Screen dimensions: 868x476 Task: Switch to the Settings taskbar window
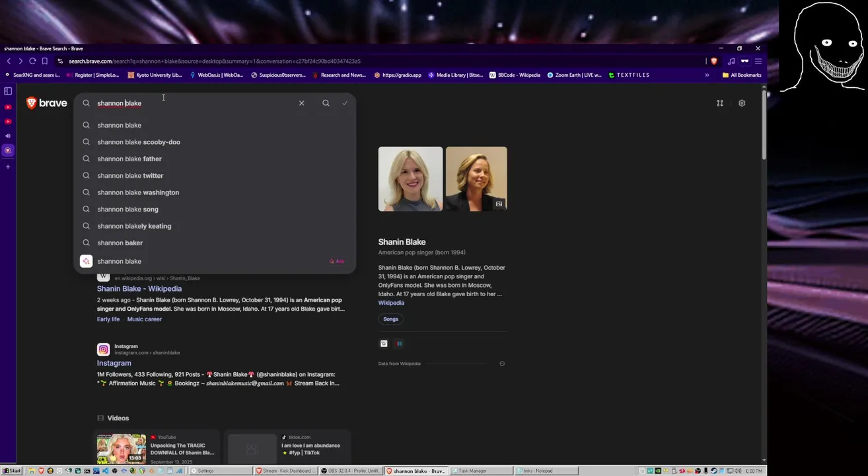(x=221, y=471)
